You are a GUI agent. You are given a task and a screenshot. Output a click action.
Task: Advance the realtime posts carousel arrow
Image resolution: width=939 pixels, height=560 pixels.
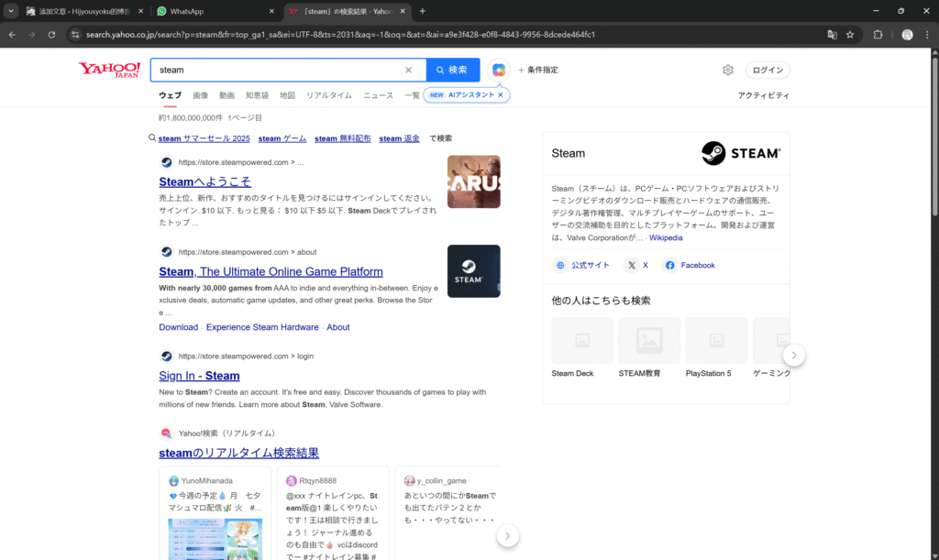pyautogui.click(x=507, y=536)
